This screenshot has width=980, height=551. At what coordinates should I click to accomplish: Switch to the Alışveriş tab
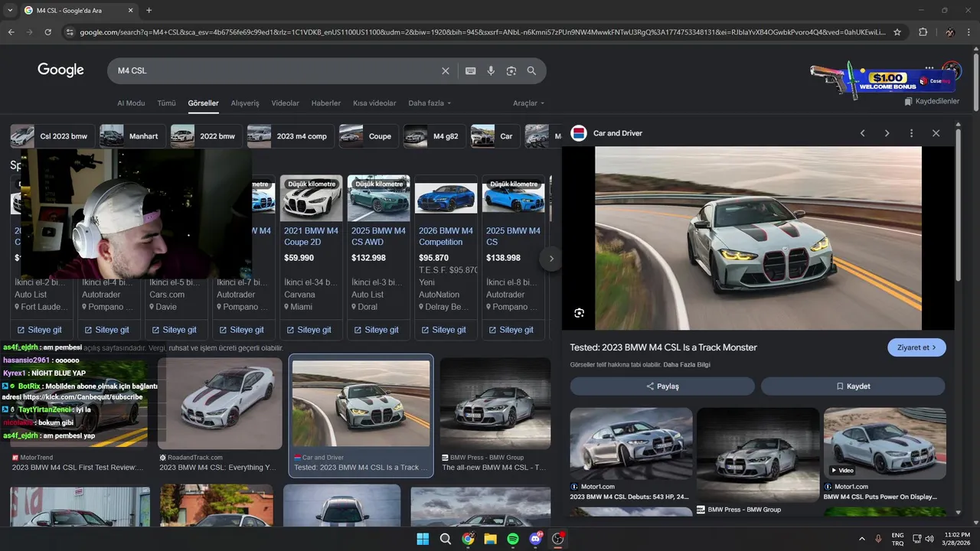(245, 103)
